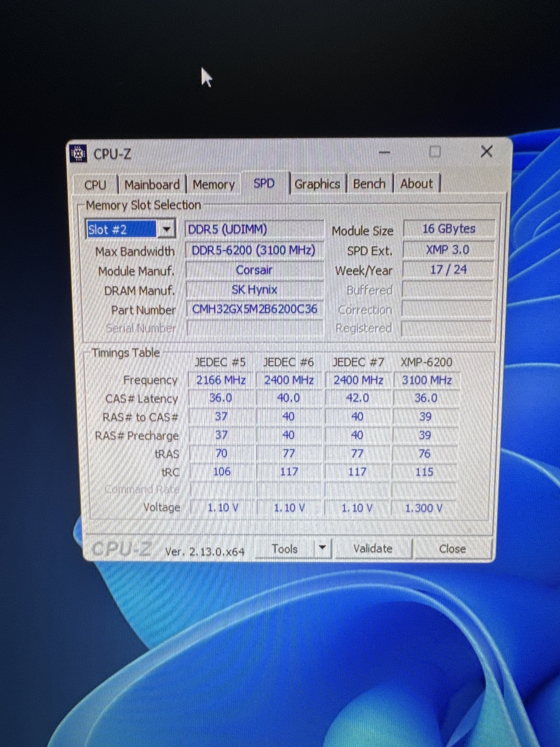Open the CPU tab
560x747 pixels.
pos(95,185)
